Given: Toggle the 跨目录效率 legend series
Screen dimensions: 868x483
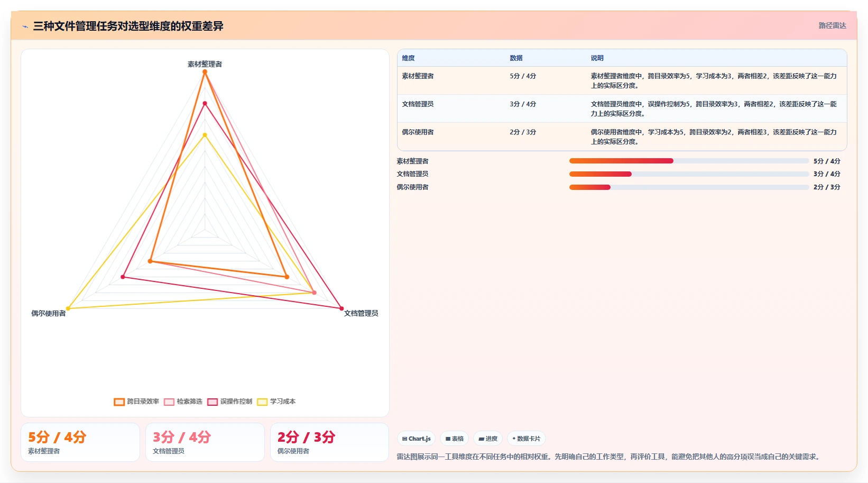Looking at the screenshot, I should pos(136,402).
